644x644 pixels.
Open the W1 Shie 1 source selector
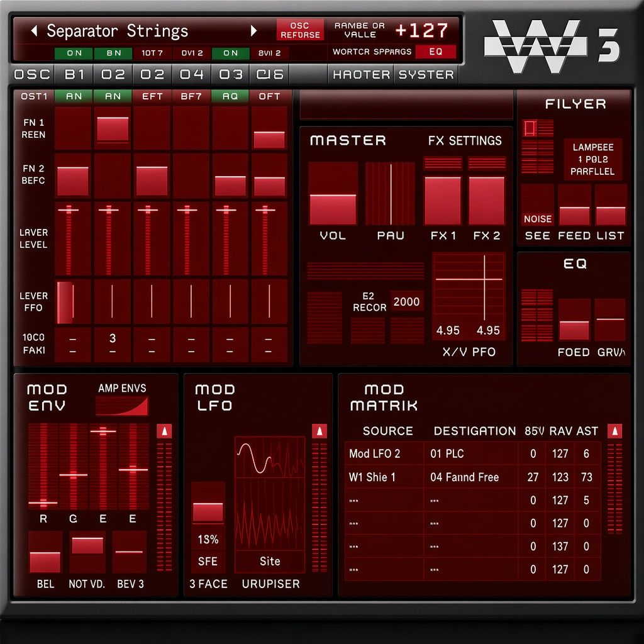384,477
